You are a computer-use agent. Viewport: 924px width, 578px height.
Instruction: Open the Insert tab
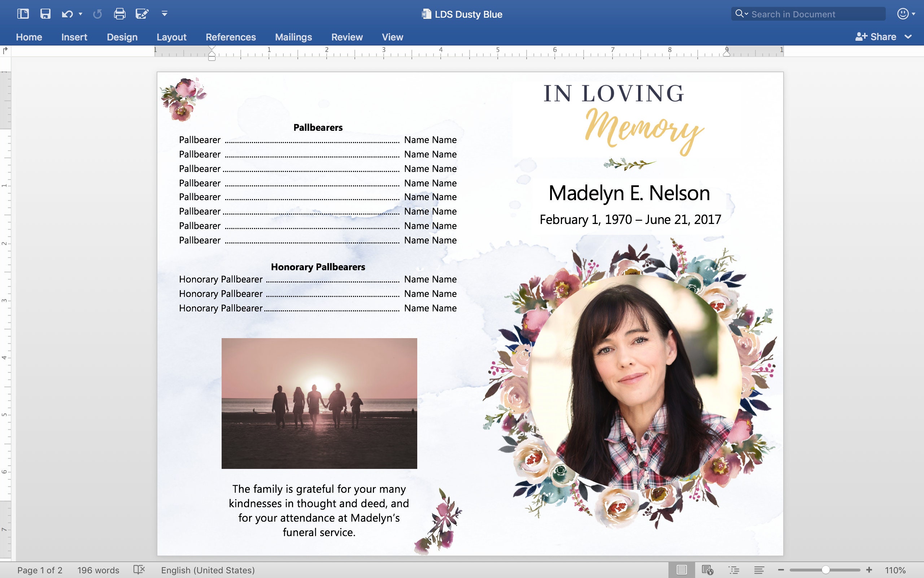pyautogui.click(x=74, y=37)
